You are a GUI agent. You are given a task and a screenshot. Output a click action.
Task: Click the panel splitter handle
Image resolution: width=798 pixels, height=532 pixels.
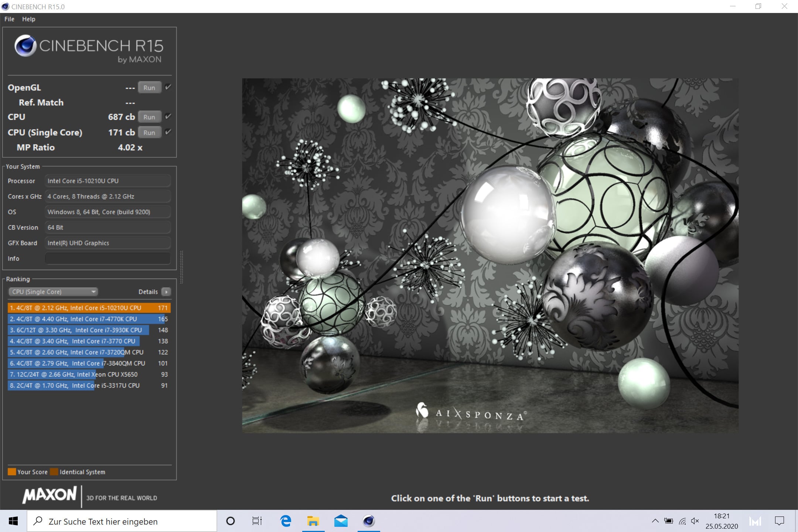point(181,267)
